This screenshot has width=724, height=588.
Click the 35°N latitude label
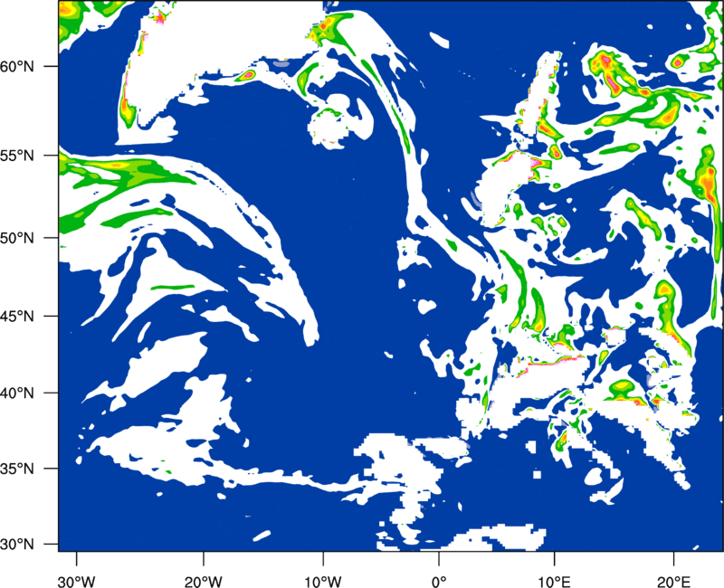[x=17, y=469]
